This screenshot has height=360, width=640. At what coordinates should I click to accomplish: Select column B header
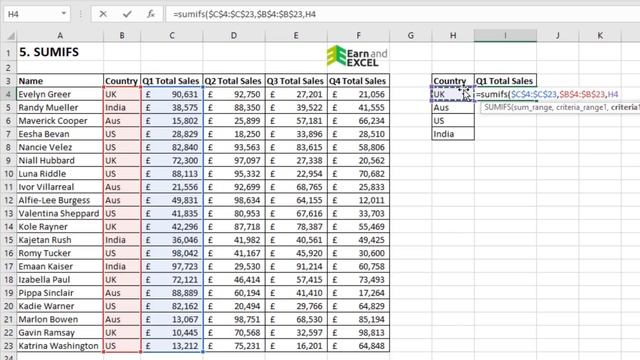pyautogui.click(x=122, y=36)
